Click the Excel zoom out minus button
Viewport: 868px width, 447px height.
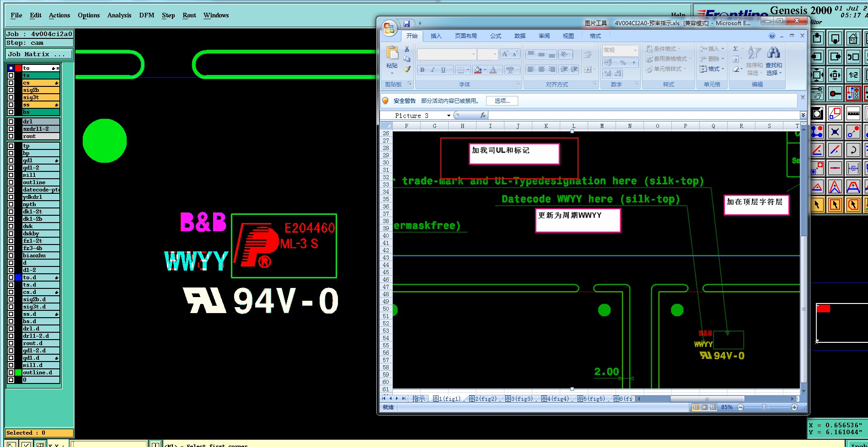(741, 407)
